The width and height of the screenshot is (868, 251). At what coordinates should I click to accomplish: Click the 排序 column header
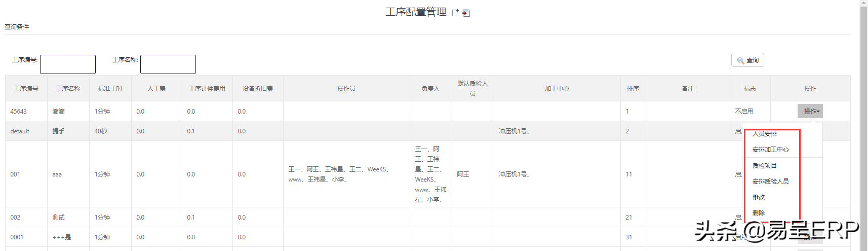(x=633, y=89)
